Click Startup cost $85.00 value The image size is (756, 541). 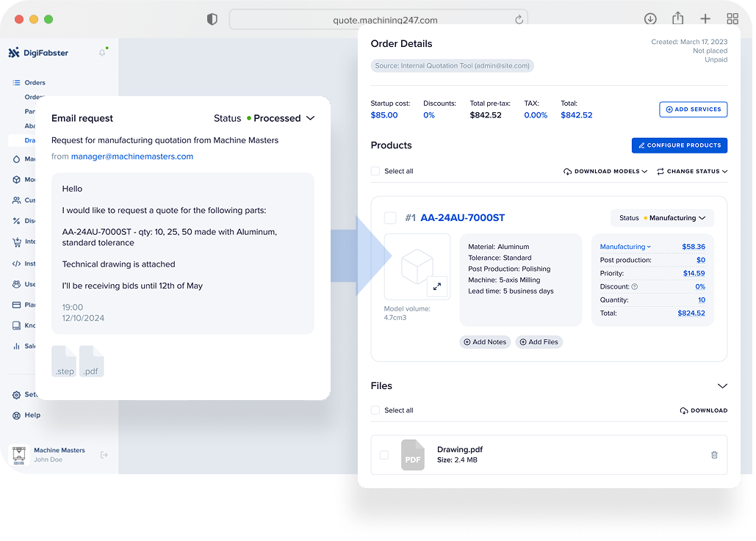pos(384,115)
